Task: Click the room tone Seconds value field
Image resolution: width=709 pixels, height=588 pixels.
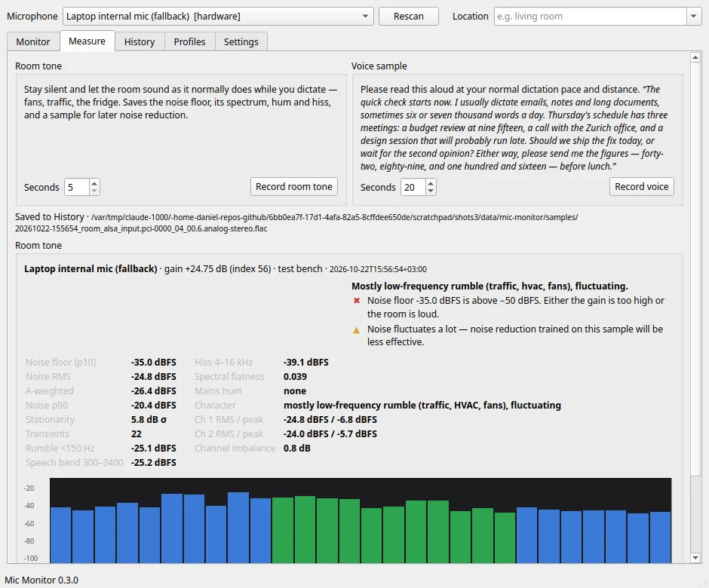Action: 77,187
